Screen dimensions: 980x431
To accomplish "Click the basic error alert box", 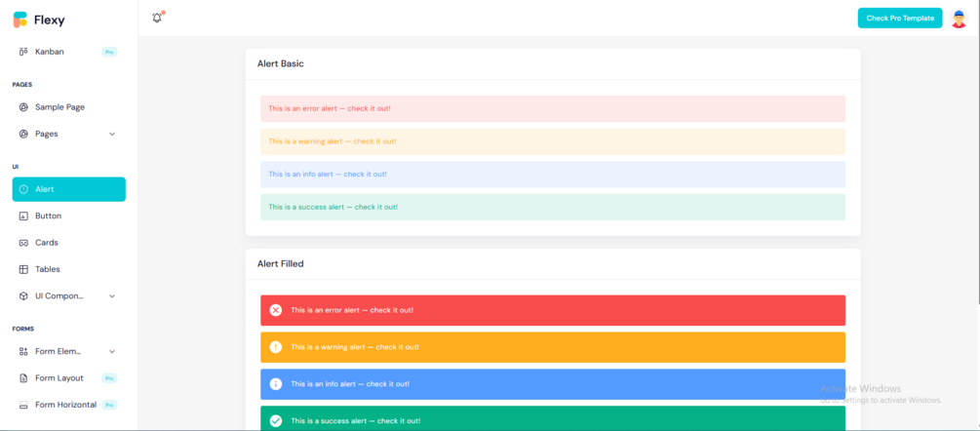I will point(553,108).
